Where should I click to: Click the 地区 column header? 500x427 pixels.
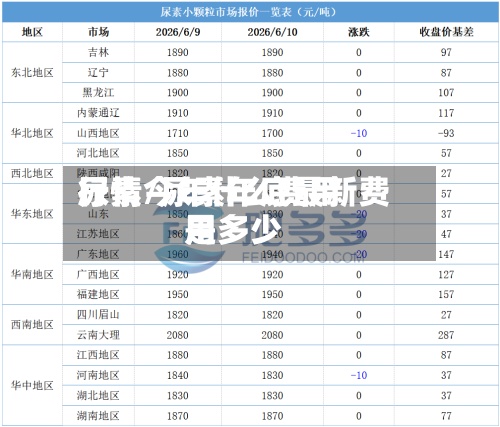pos(32,32)
